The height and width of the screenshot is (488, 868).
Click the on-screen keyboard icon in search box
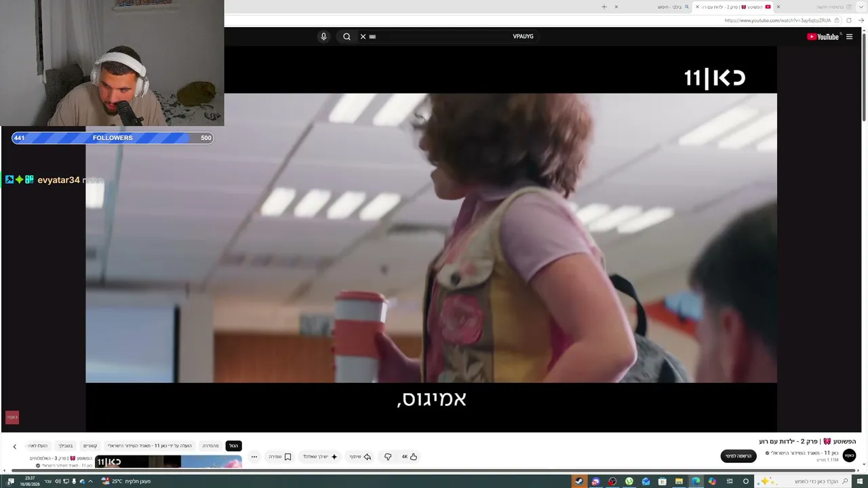tap(372, 37)
